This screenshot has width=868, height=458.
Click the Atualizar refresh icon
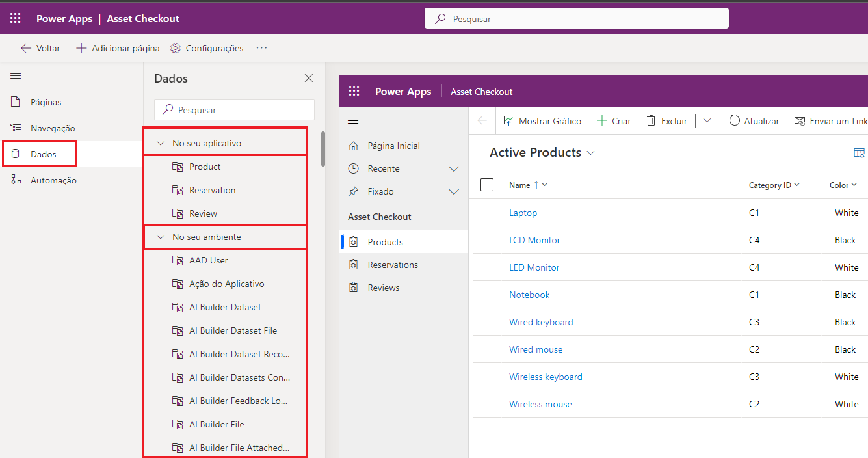[x=735, y=121]
